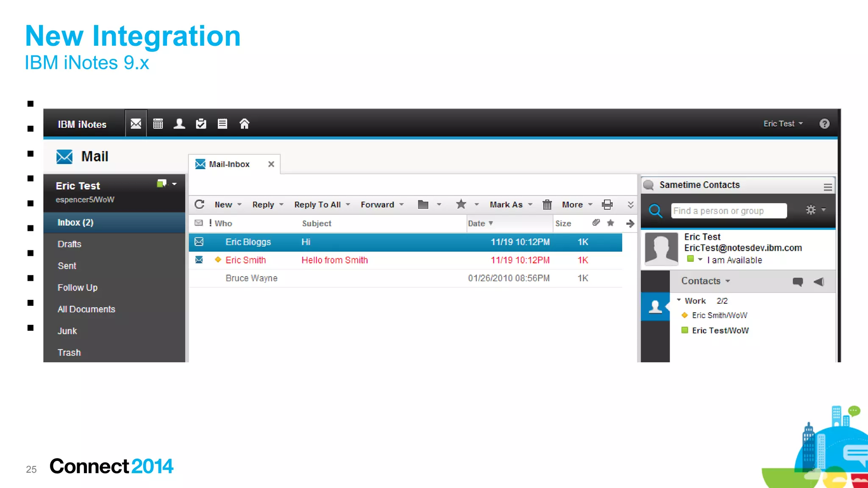Start chat with speech bubble icon
Screen dimensions: 868x488
point(798,282)
